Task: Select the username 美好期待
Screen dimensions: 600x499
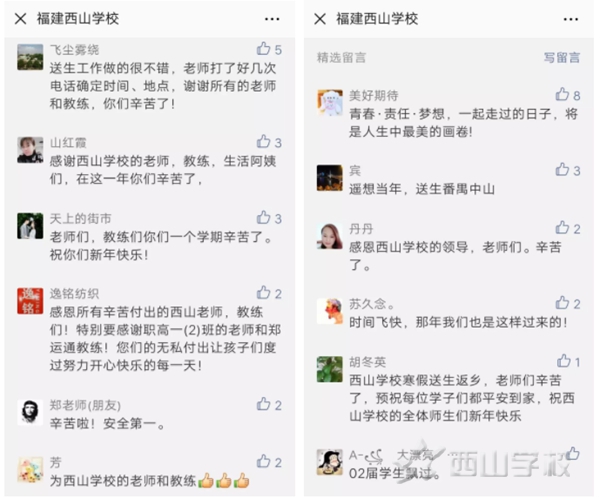Action: pos(373,96)
